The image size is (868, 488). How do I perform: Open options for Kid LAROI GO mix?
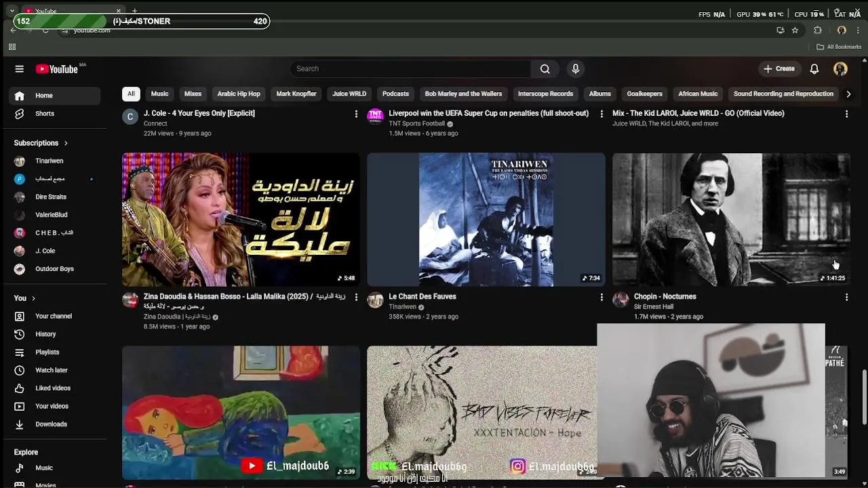[846, 114]
